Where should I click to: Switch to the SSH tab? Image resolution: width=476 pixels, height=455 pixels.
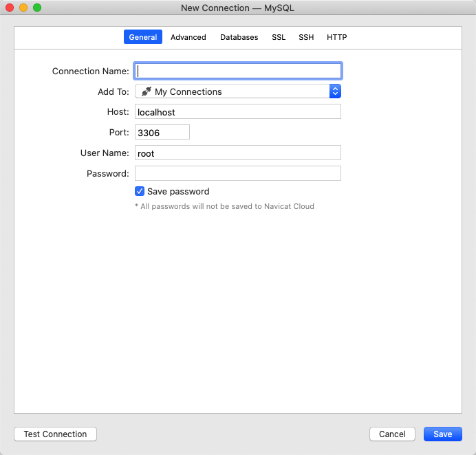pos(306,37)
